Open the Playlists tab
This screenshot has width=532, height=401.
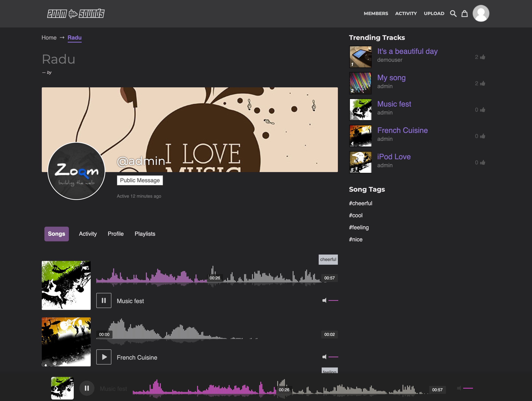tap(145, 234)
